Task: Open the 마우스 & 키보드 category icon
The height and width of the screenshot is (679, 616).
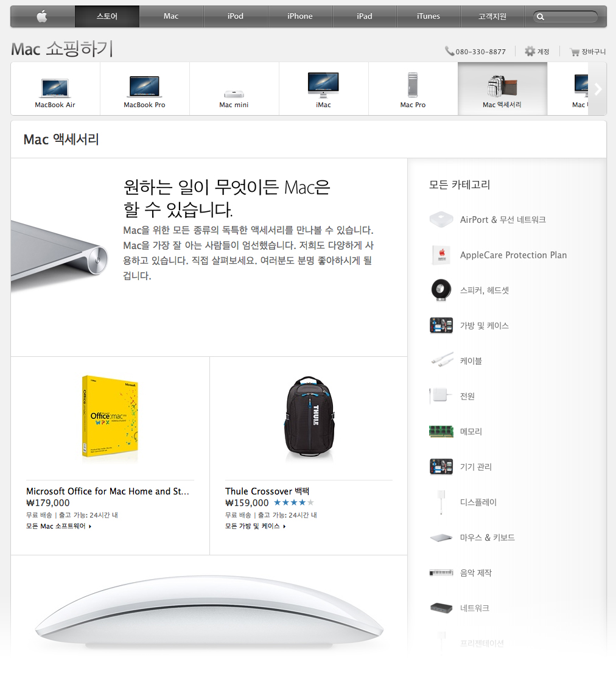Action: click(x=441, y=537)
